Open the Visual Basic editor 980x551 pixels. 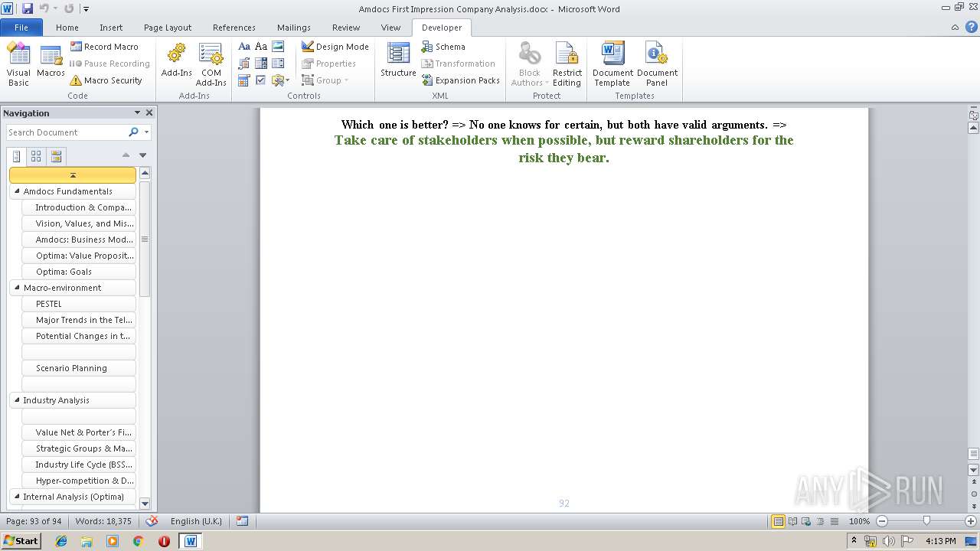tap(18, 64)
